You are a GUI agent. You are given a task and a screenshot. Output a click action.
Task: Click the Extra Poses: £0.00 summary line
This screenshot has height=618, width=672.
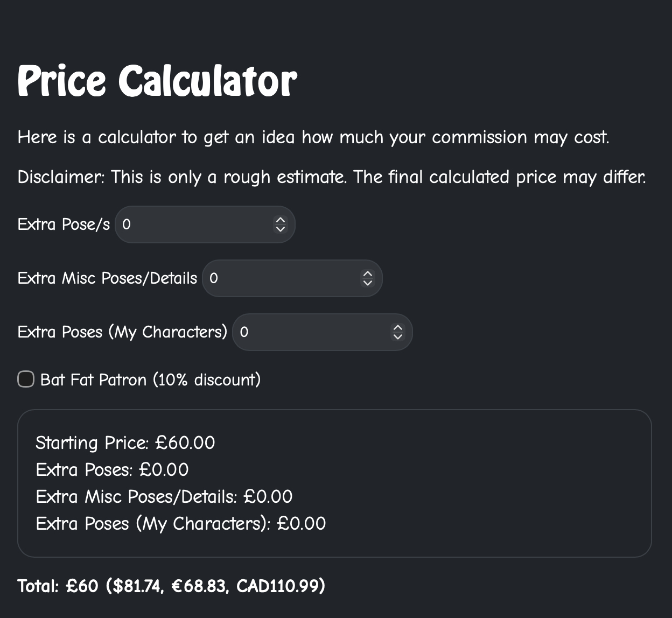tap(112, 470)
